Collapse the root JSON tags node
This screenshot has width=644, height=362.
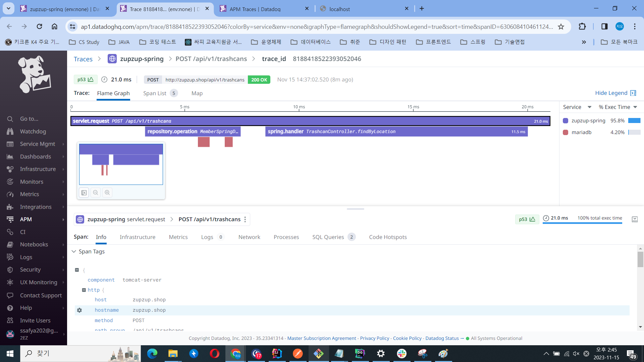click(77, 270)
